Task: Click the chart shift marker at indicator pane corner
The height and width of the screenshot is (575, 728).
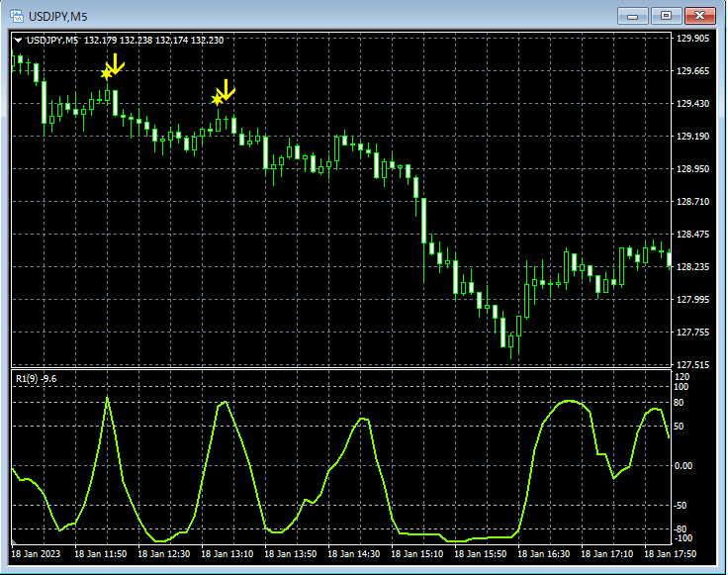Action: coord(14,541)
